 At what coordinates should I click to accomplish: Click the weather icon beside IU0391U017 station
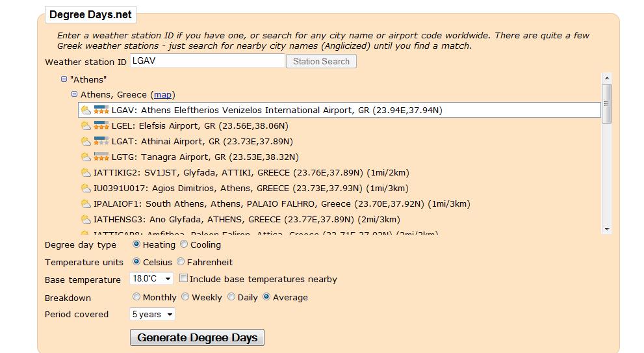coord(85,189)
